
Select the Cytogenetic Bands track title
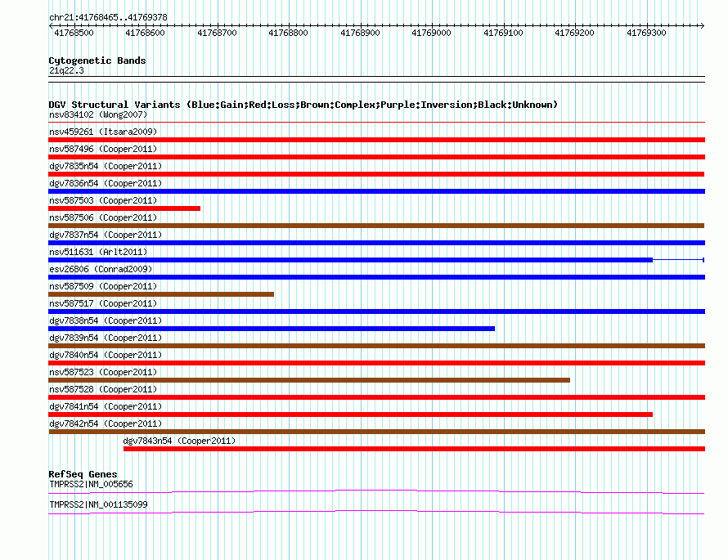click(97, 60)
